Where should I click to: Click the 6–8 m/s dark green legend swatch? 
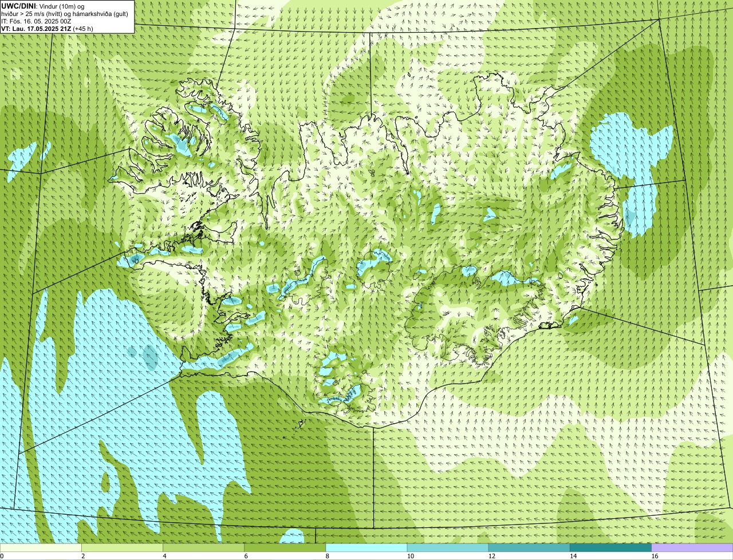pos(285,548)
